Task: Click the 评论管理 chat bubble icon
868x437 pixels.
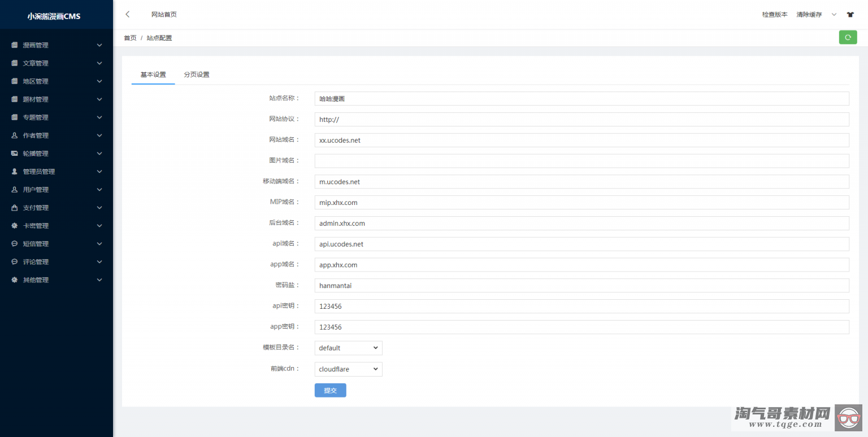Action: (15, 262)
